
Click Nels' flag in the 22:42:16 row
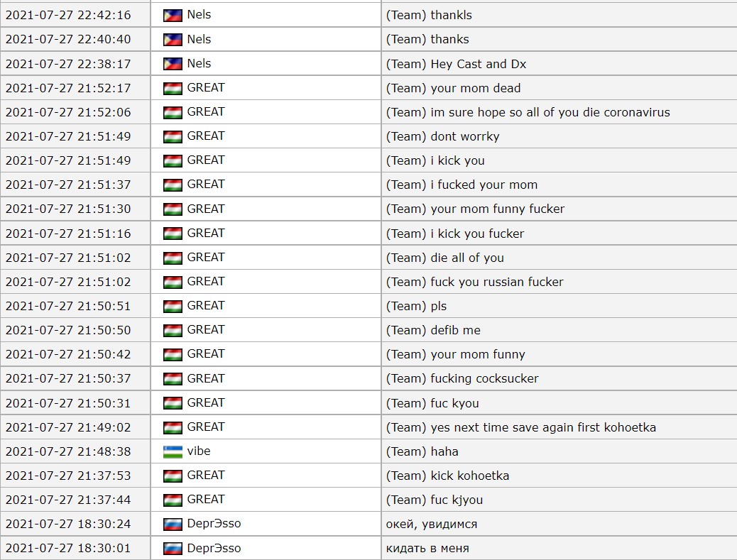pos(173,16)
